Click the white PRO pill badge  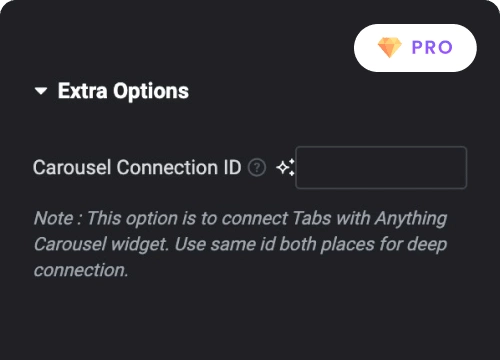click(x=415, y=48)
